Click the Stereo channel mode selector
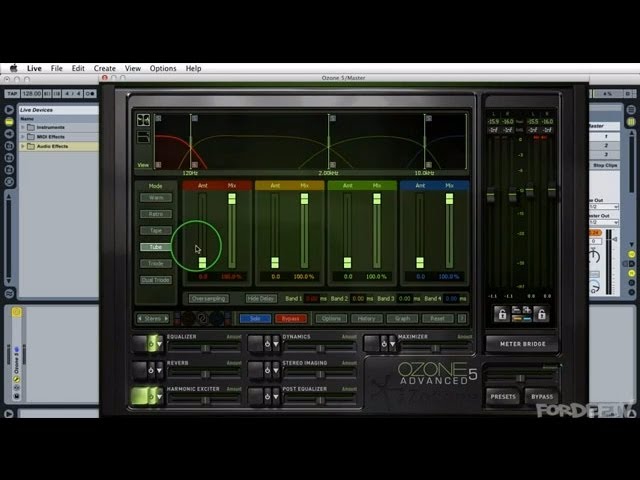The width and height of the screenshot is (640, 480). (x=153, y=318)
